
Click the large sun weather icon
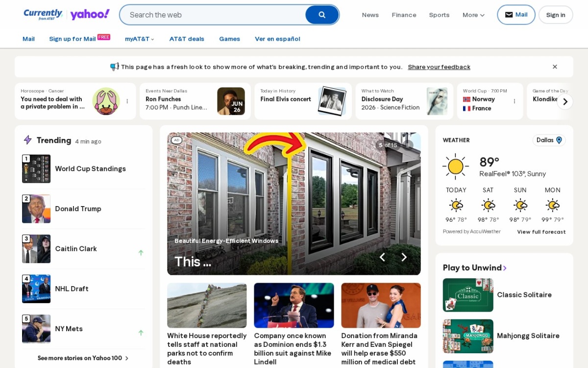tap(456, 166)
